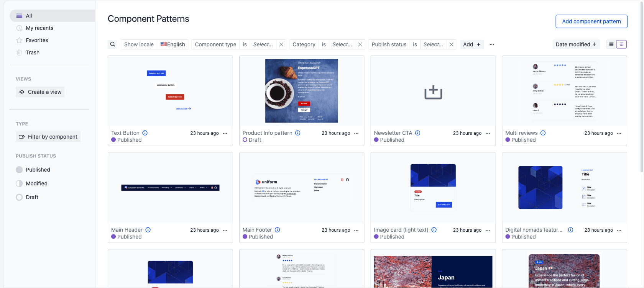Filter by Draft status
The height and width of the screenshot is (288, 644).
tap(27, 197)
